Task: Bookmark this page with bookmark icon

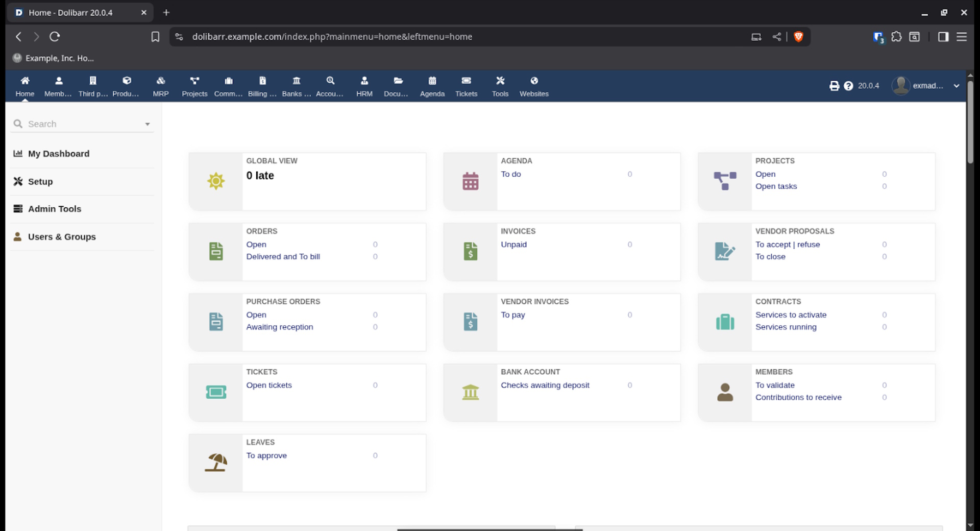Action: point(155,37)
